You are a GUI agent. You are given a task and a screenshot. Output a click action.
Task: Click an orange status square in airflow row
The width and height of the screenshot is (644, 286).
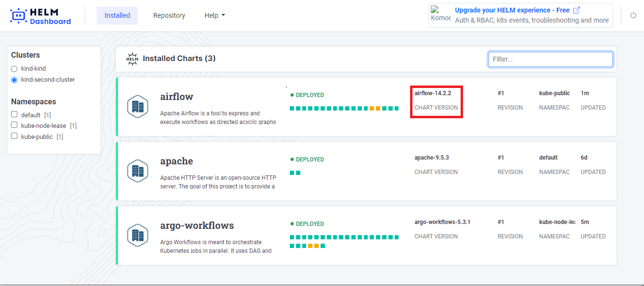pyautogui.click(x=372, y=109)
